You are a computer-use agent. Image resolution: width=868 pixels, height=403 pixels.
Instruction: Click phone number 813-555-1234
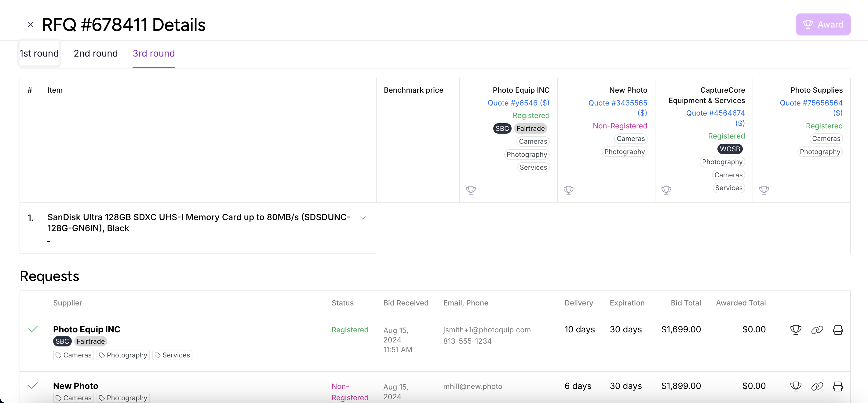click(x=467, y=341)
